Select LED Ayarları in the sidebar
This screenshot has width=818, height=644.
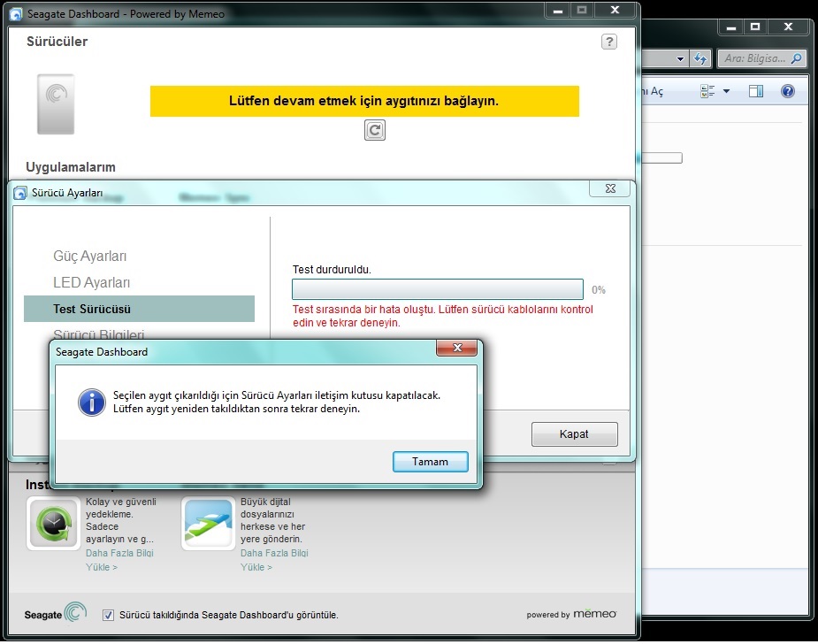(x=92, y=283)
